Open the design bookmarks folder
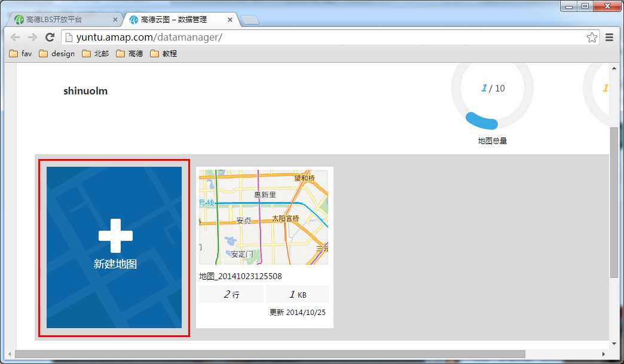 point(57,53)
